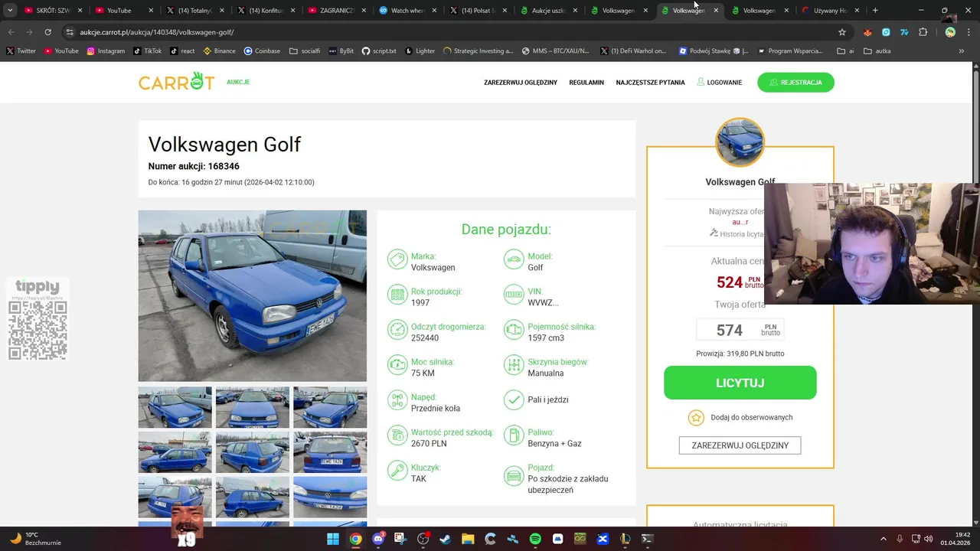This screenshot has height=551, width=980.
Task: Open the Instagram bookmark
Action: click(106, 51)
